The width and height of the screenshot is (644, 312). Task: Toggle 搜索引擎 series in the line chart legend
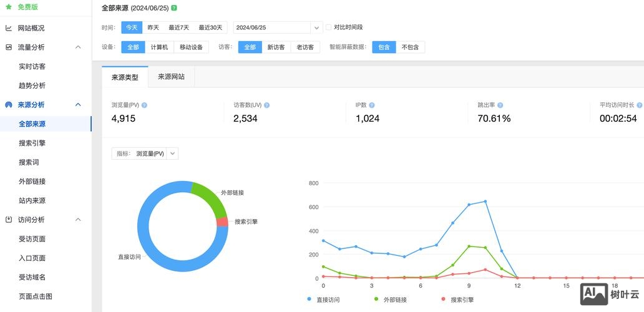457,300
